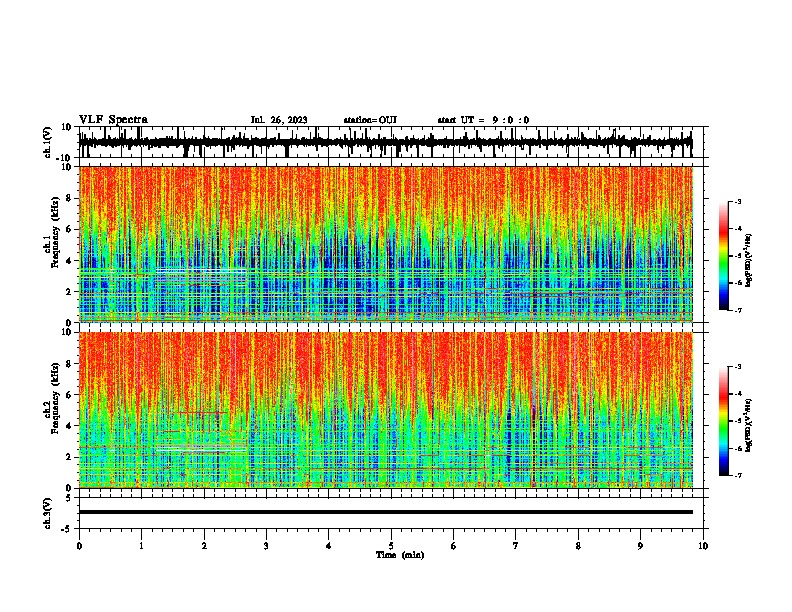This screenshot has height=612, width=792.
Task: Click the time axis tick label "9"
Action: pyautogui.click(x=640, y=546)
